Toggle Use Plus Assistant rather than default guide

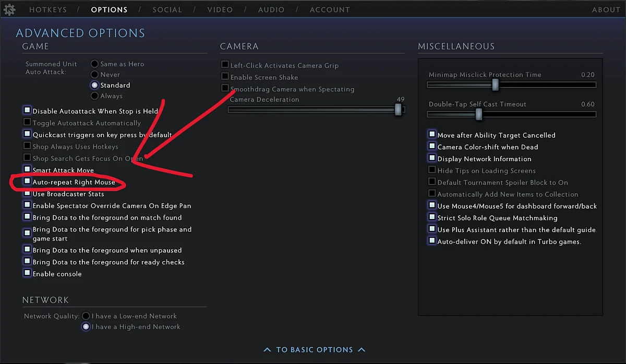click(x=432, y=229)
